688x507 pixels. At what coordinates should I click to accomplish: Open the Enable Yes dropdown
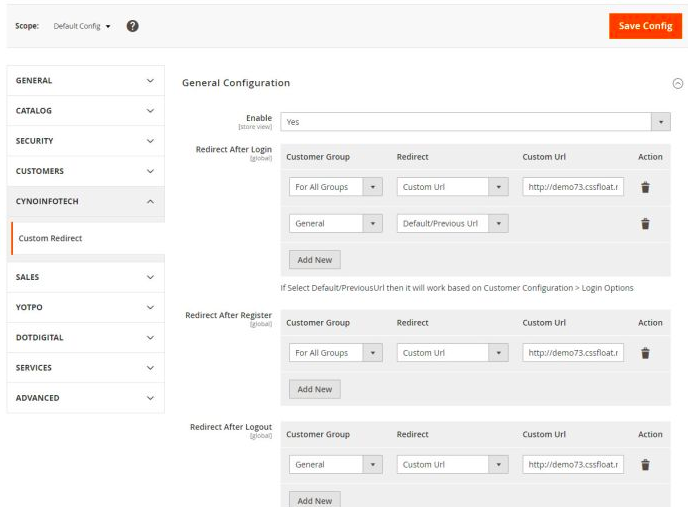point(475,122)
